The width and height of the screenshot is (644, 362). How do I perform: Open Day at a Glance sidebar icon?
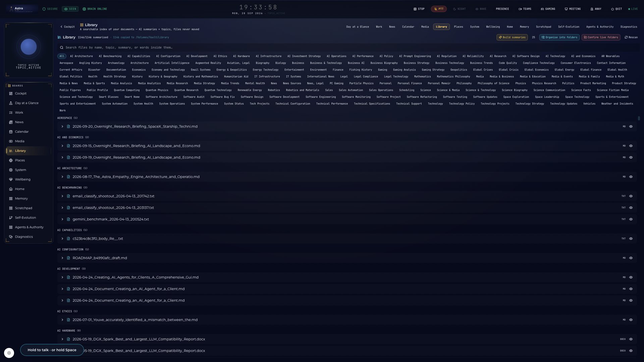[11, 103]
